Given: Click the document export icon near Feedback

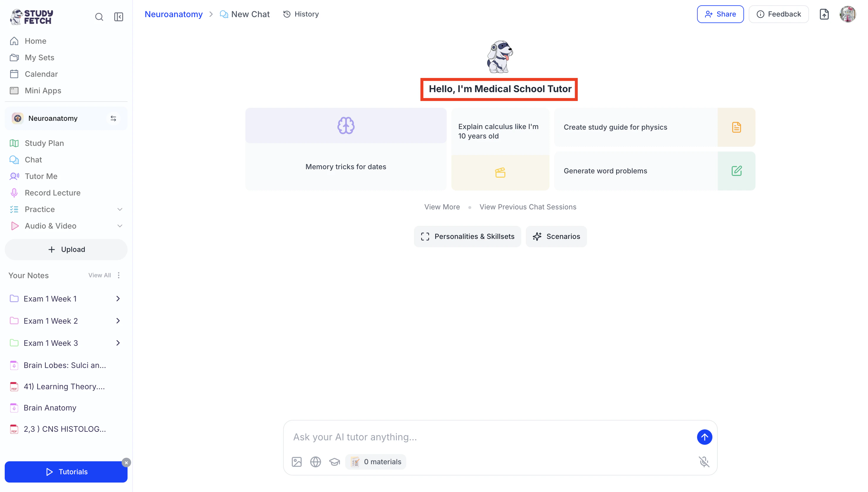Looking at the screenshot, I should coord(824,14).
